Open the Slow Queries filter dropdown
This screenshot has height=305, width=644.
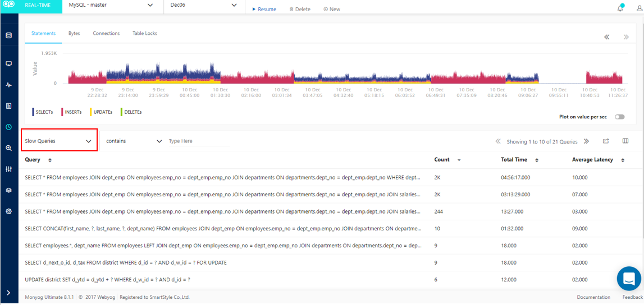click(59, 141)
